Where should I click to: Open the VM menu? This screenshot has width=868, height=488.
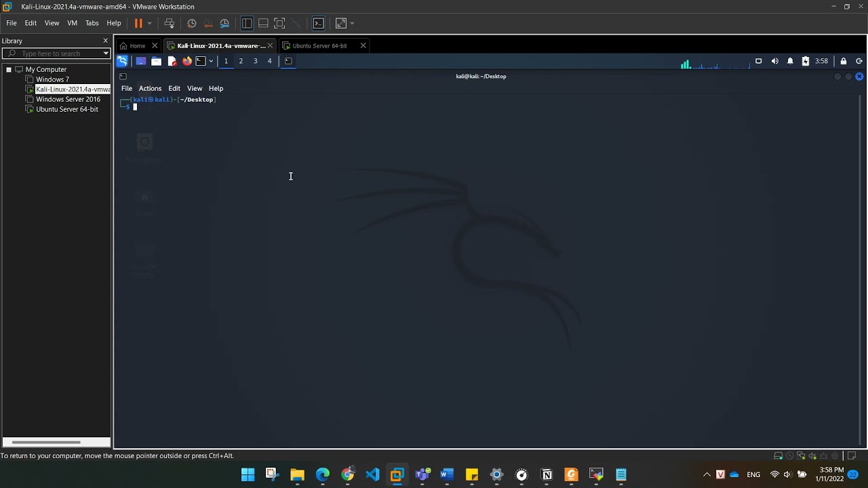(72, 23)
